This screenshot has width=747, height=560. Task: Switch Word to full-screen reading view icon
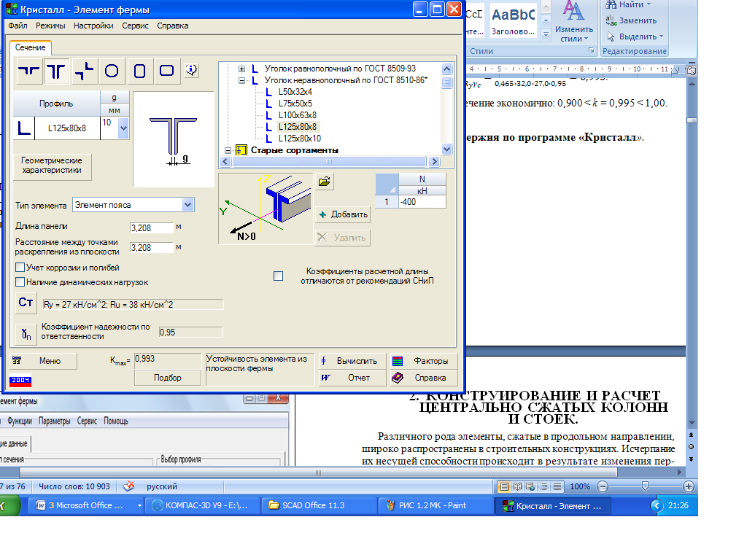point(517,486)
